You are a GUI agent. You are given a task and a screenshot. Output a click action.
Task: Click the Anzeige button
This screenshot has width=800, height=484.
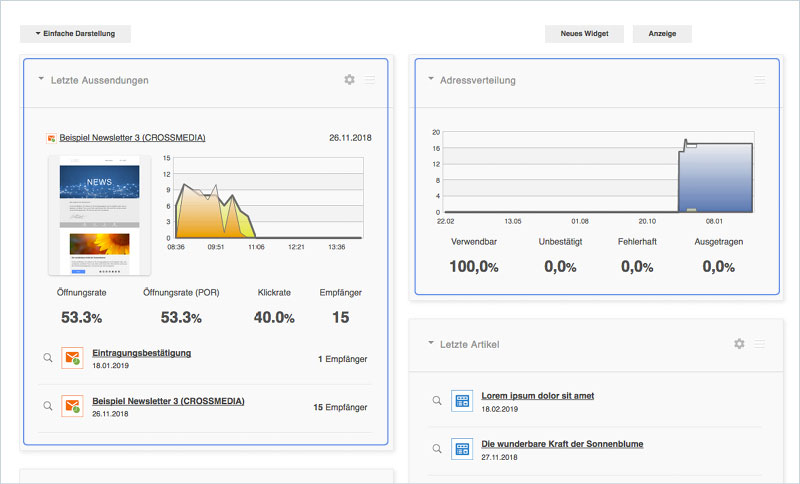pyautogui.click(x=662, y=34)
